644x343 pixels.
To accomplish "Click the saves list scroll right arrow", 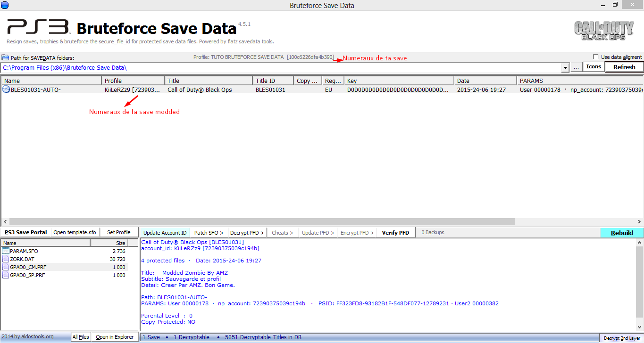I will click(x=639, y=221).
